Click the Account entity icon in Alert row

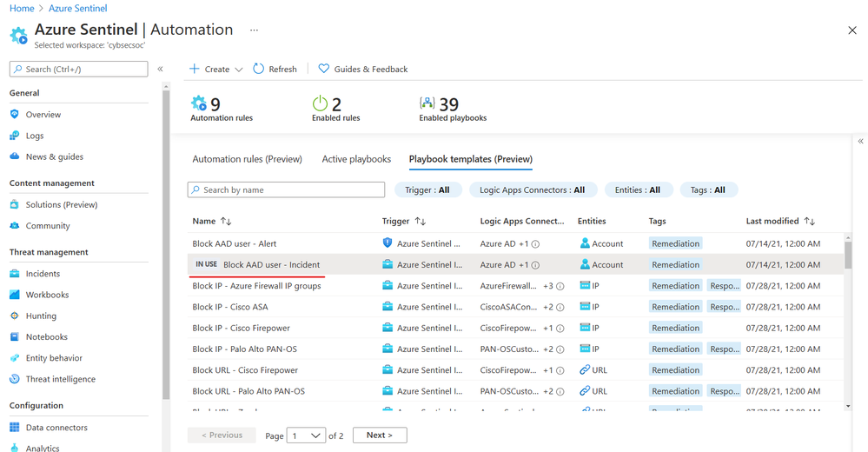(x=585, y=243)
